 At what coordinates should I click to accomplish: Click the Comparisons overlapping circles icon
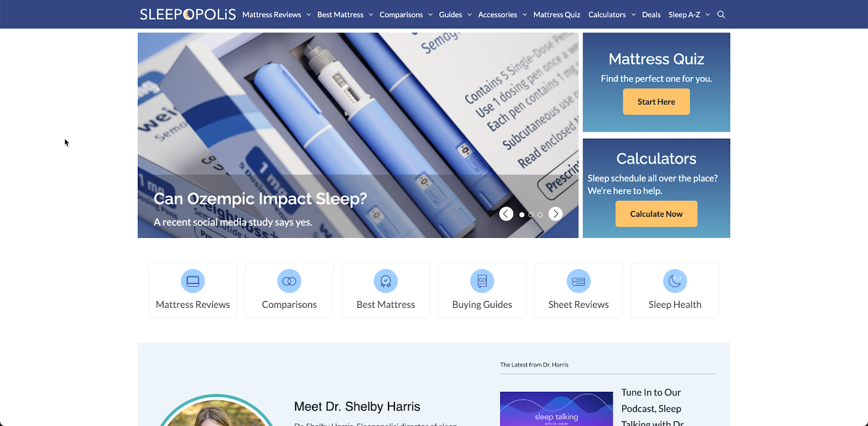pos(289,281)
